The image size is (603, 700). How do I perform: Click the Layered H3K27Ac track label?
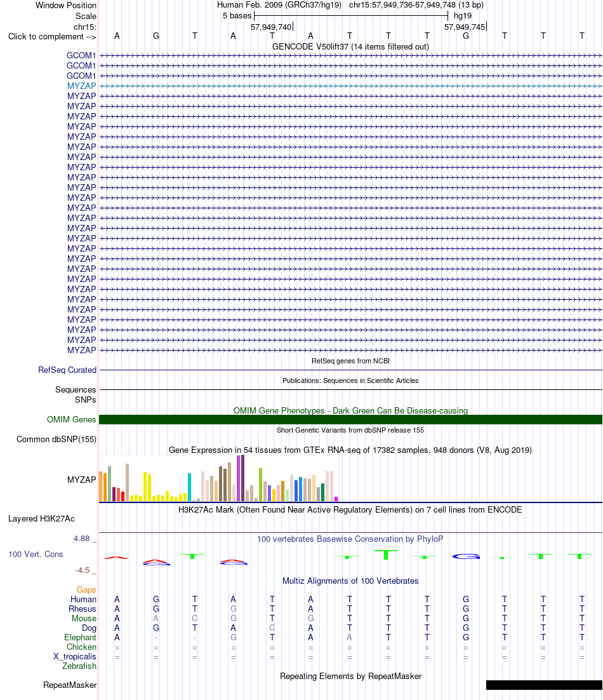point(41,519)
